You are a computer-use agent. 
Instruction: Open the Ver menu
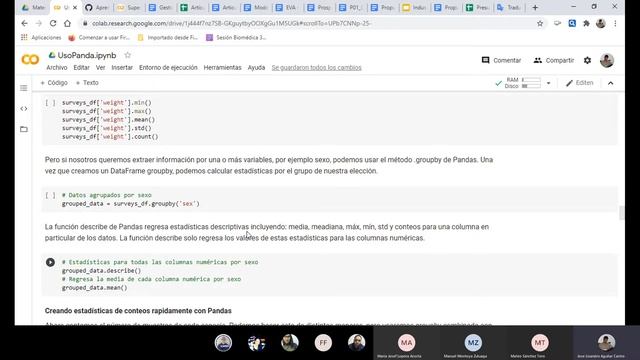point(100,68)
